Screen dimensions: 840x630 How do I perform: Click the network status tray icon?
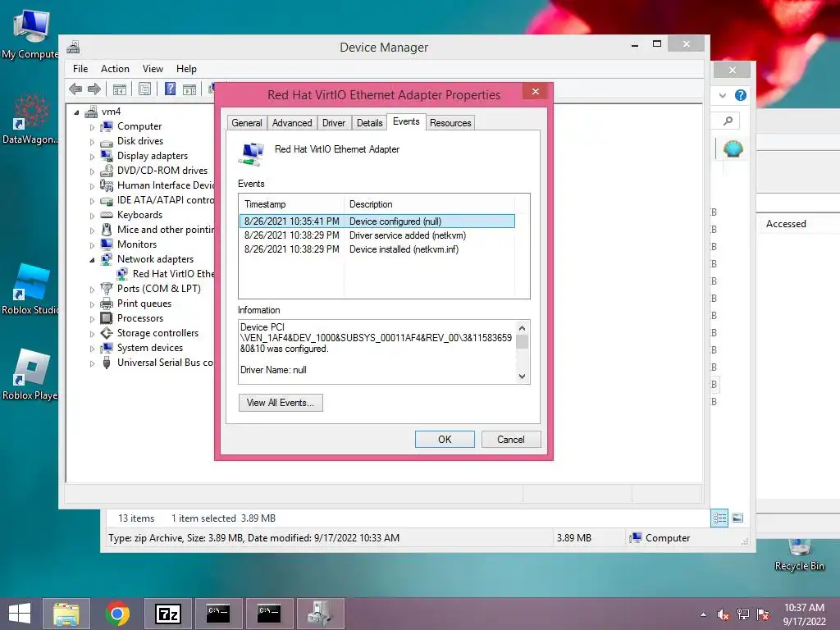click(x=743, y=614)
